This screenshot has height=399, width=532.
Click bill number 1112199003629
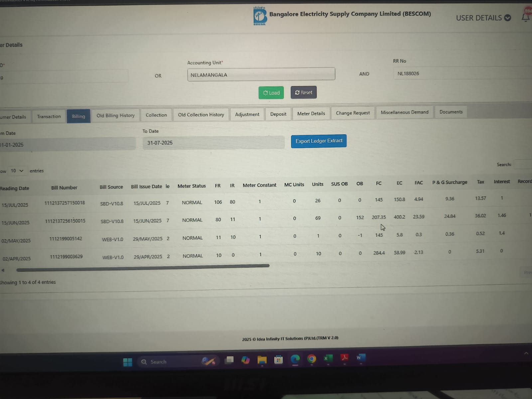tap(66, 257)
